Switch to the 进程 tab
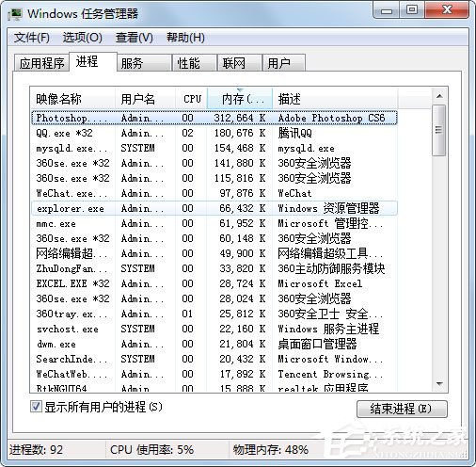Image resolution: width=476 pixels, height=467 pixels. [93, 61]
